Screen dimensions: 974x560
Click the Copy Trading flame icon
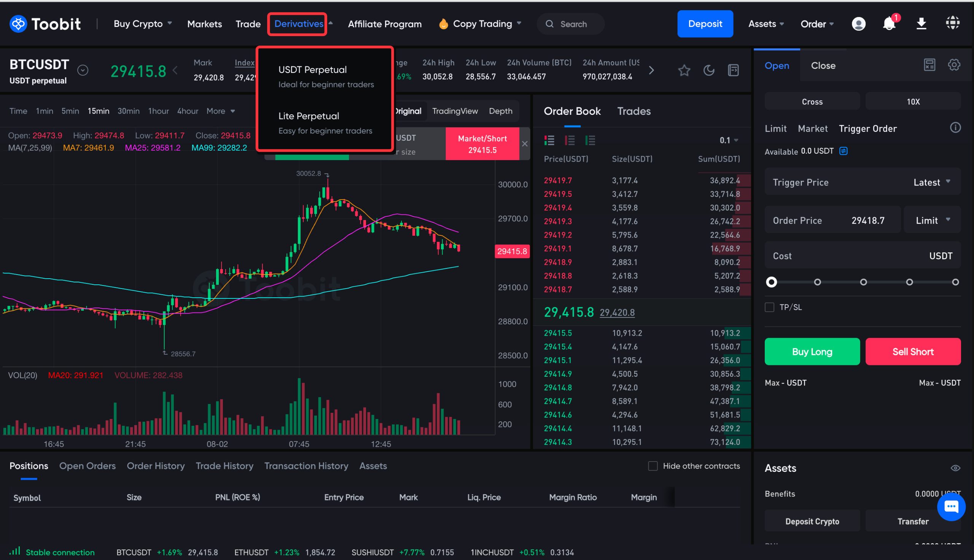[443, 24]
